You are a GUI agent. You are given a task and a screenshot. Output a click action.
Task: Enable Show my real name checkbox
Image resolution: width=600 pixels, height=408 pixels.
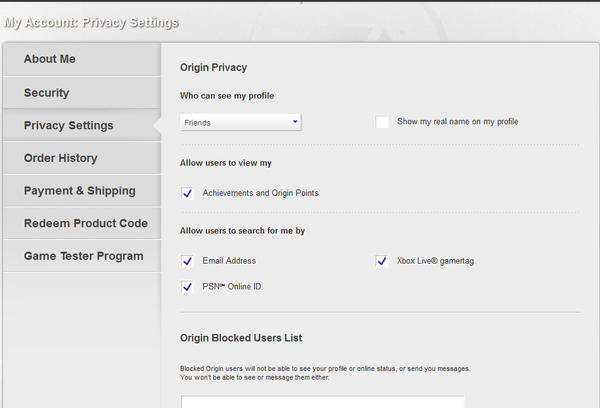coord(382,122)
